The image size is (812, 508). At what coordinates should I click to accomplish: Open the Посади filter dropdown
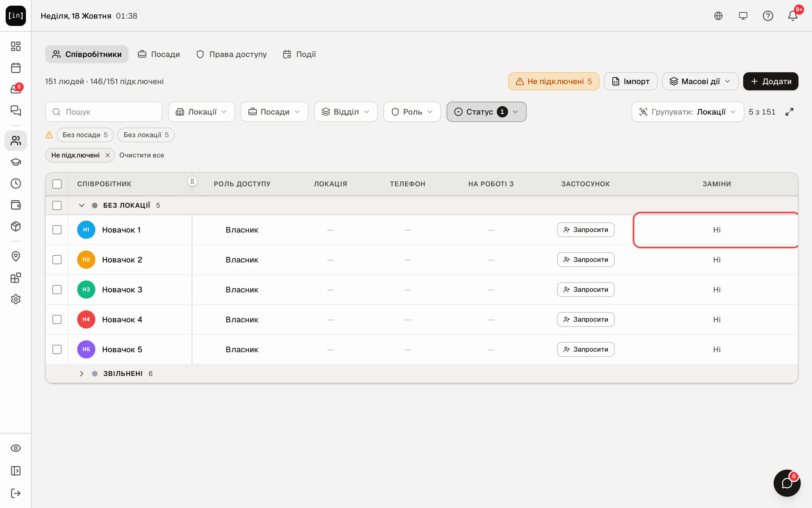274,112
